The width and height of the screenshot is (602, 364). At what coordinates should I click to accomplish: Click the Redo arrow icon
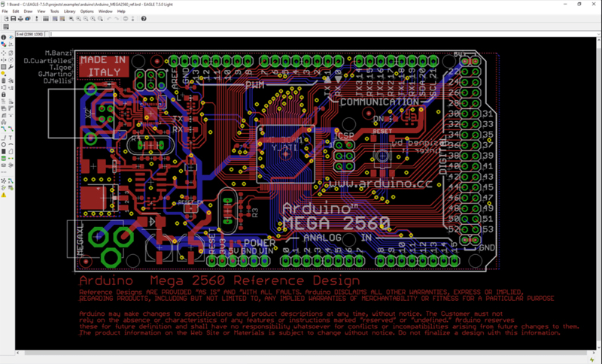117,18
